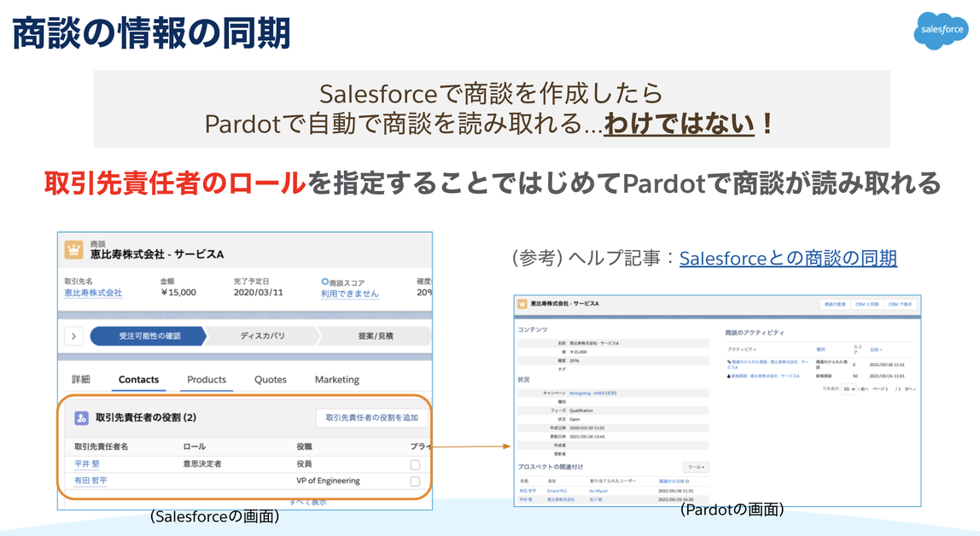Click the CRM で表示 button
The height and width of the screenshot is (536, 980).
900,304
